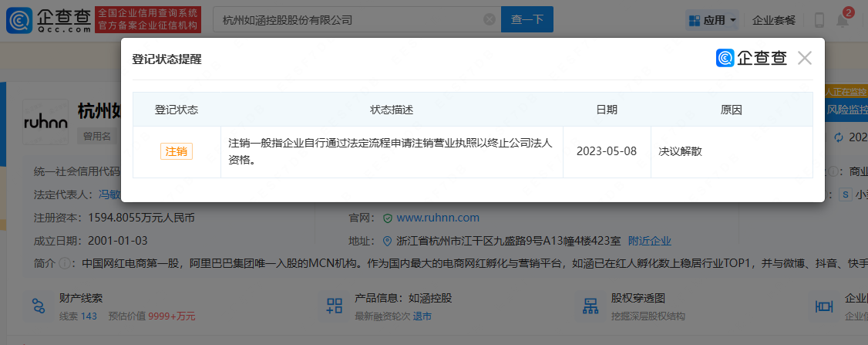The image size is (868, 345).
Task: Click the 查一下 search button
Action: click(x=527, y=19)
